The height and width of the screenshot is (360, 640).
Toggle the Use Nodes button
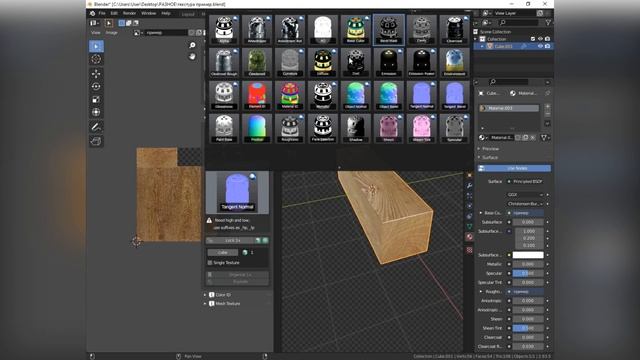[514, 168]
